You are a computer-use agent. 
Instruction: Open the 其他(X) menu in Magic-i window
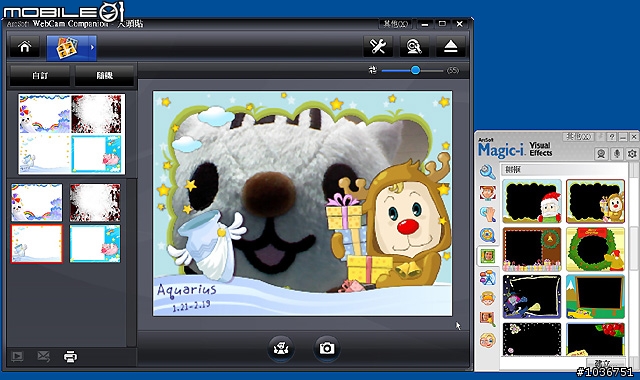click(578, 137)
